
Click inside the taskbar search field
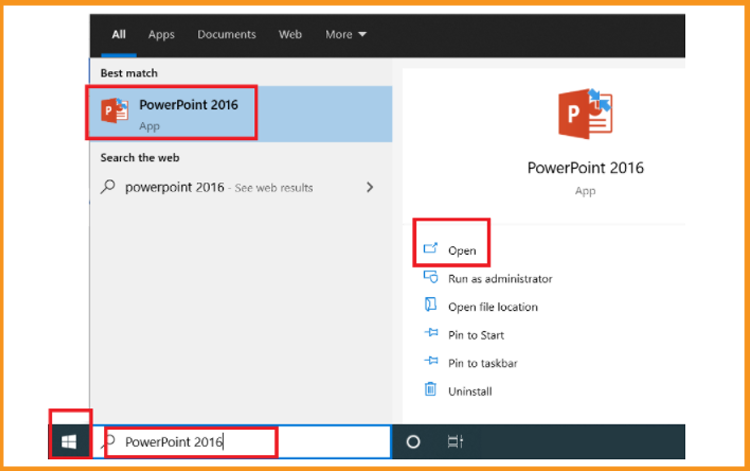pos(242,442)
